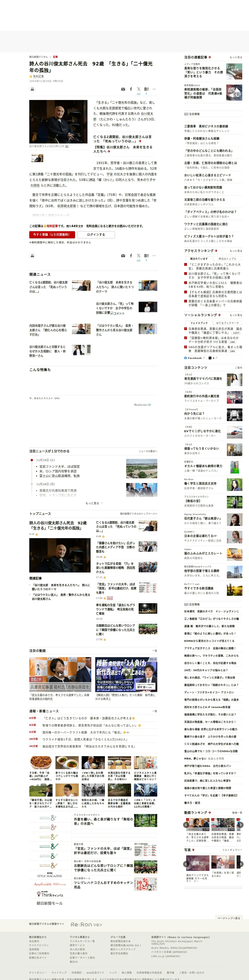Switch to はてなブックマーク tab
The width and height of the screenshot is (249, 980).
(227, 323)
